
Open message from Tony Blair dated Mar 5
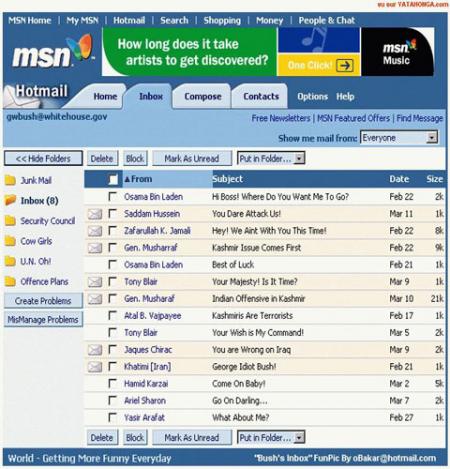pyautogui.click(x=141, y=333)
